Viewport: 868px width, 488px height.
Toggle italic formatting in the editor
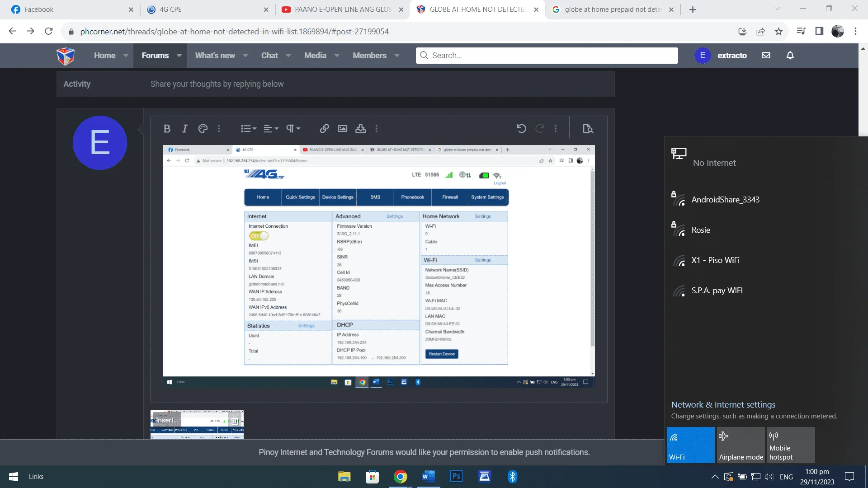184,129
